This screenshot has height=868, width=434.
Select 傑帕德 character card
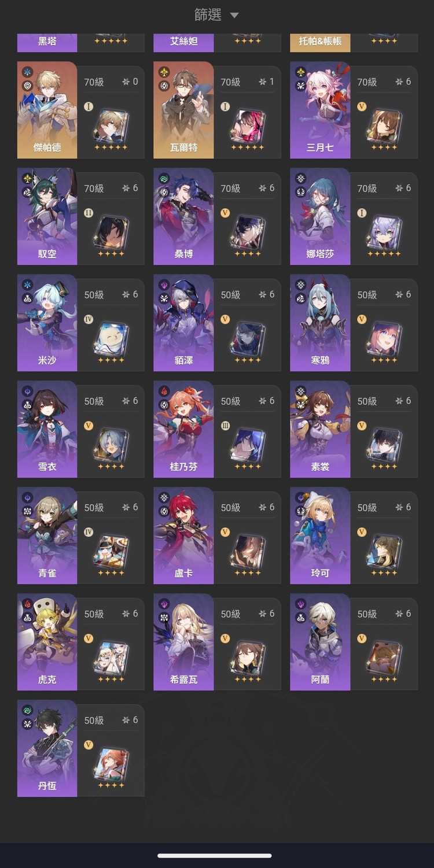pyautogui.click(x=80, y=110)
